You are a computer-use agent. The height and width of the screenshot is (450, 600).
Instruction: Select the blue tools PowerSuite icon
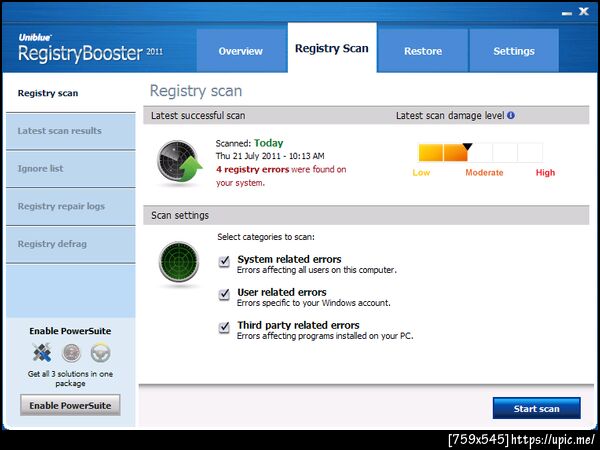[42, 352]
